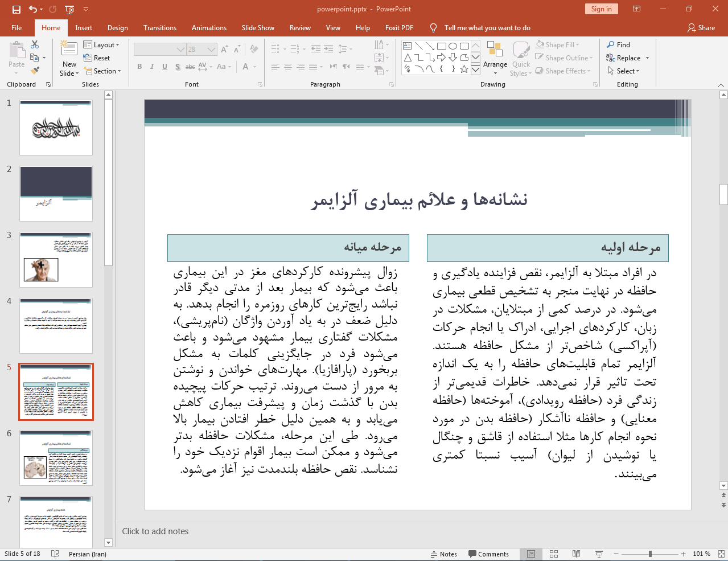Click the Save icon in title bar
728x561 pixels.
(17, 9)
